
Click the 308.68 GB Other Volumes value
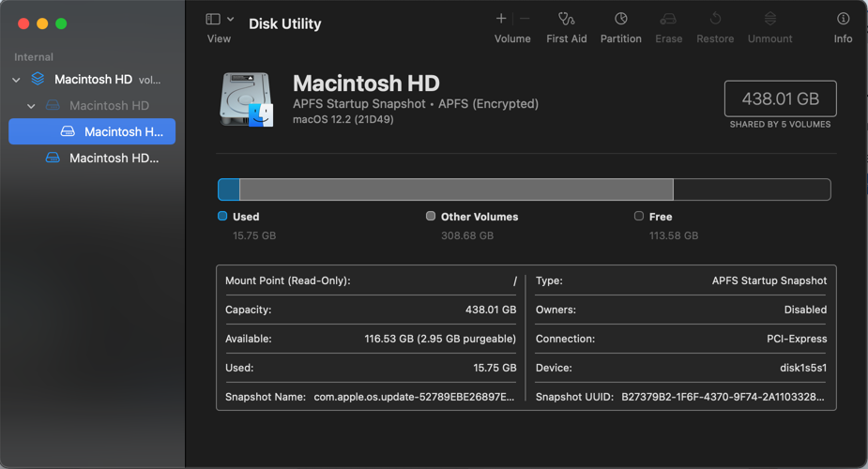tap(467, 235)
